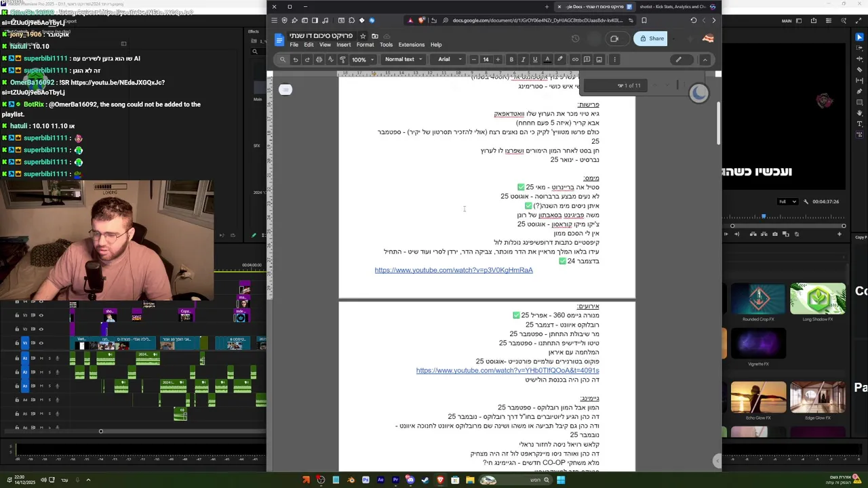Export frame with camera icon

775,234
